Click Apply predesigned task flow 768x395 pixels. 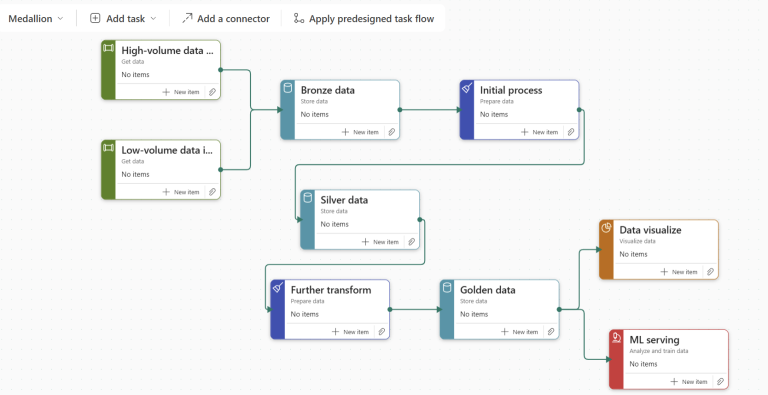pos(364,19)
